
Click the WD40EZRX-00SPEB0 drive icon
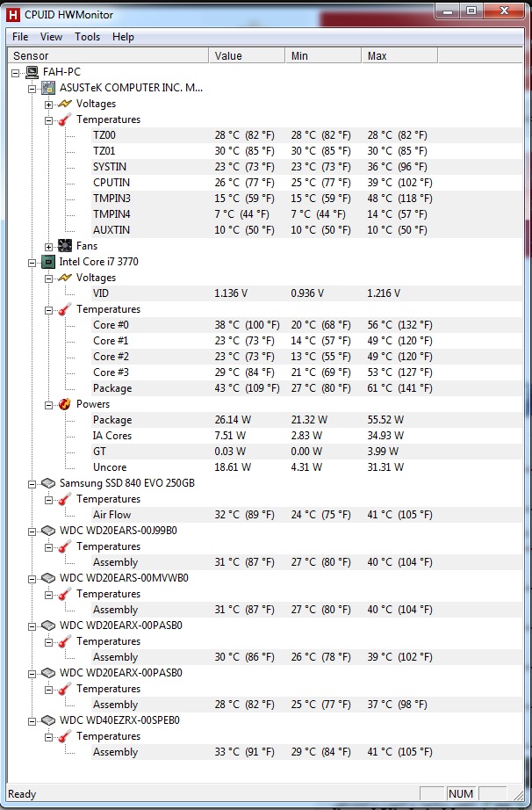point(48,720)
